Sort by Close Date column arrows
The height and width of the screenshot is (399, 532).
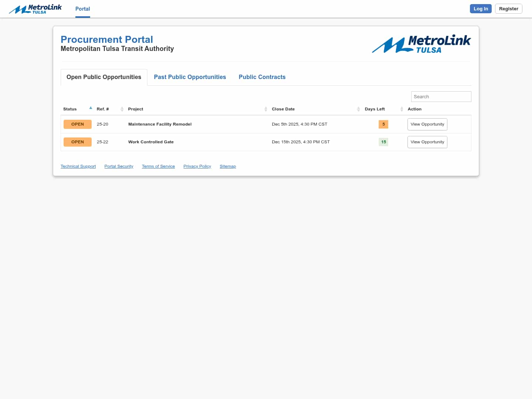coord(358,109)
